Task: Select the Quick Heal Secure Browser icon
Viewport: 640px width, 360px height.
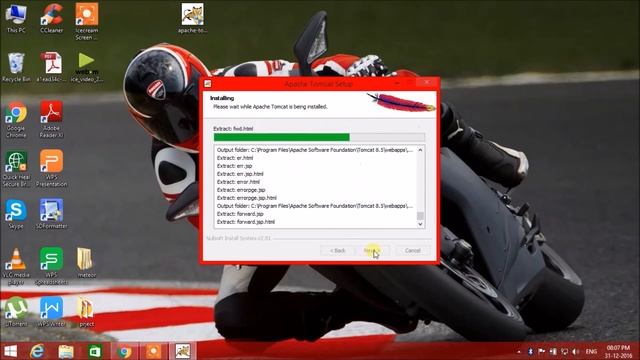Action: pos(16,169)
